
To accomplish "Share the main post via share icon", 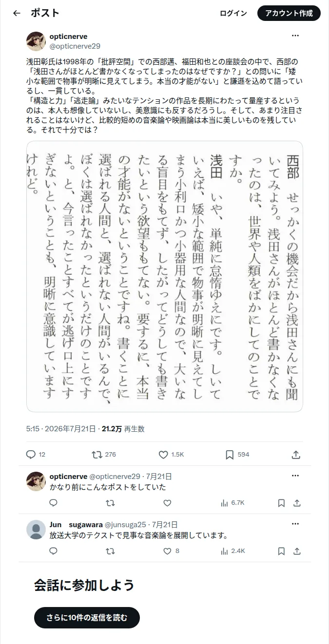I will tap(295, 454).
